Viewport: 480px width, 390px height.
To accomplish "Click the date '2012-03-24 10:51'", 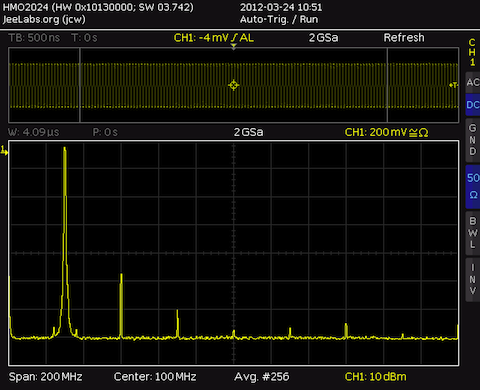I will pyautogui.click(x=281, y=7).
